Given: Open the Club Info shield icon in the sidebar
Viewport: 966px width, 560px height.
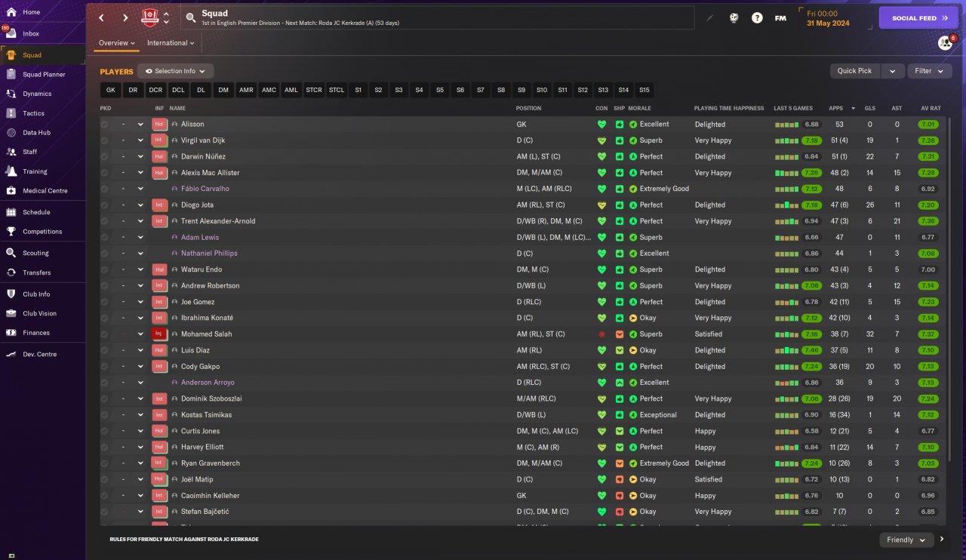Looking at the screenshot, I should 11,294.
